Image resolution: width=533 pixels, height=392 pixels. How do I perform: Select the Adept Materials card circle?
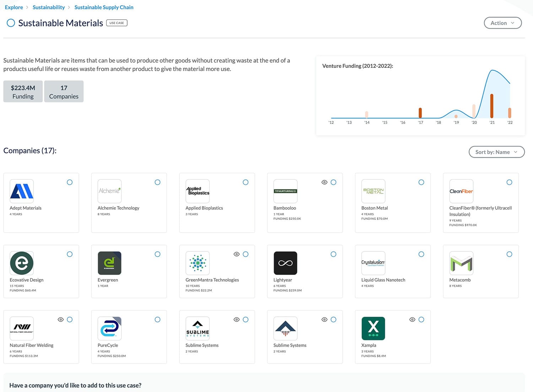(70, 182)
